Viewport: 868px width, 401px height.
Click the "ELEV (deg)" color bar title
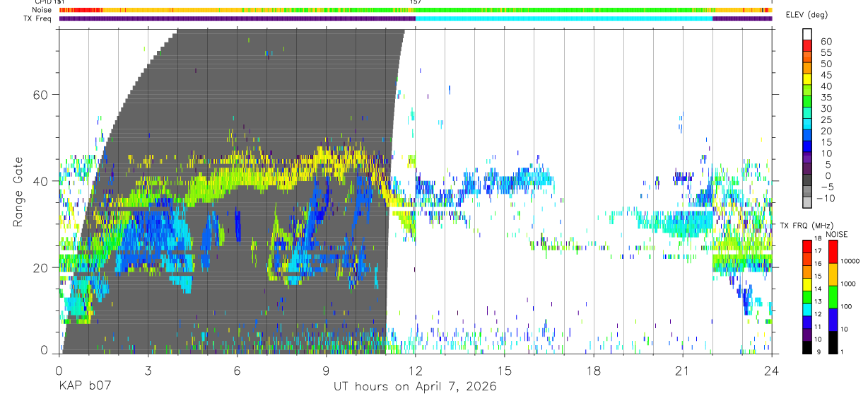pos(807,14)
